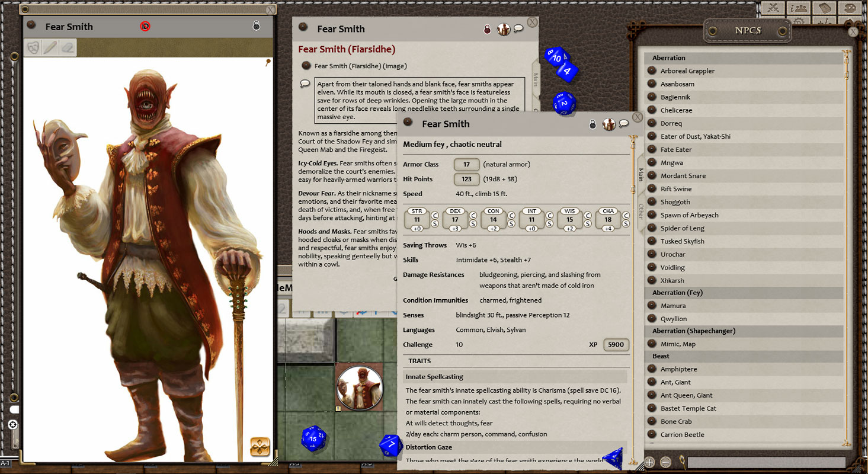Click the add NPC plus button
Viewport: 868px width, 474px height.
(x=649, y=462)
